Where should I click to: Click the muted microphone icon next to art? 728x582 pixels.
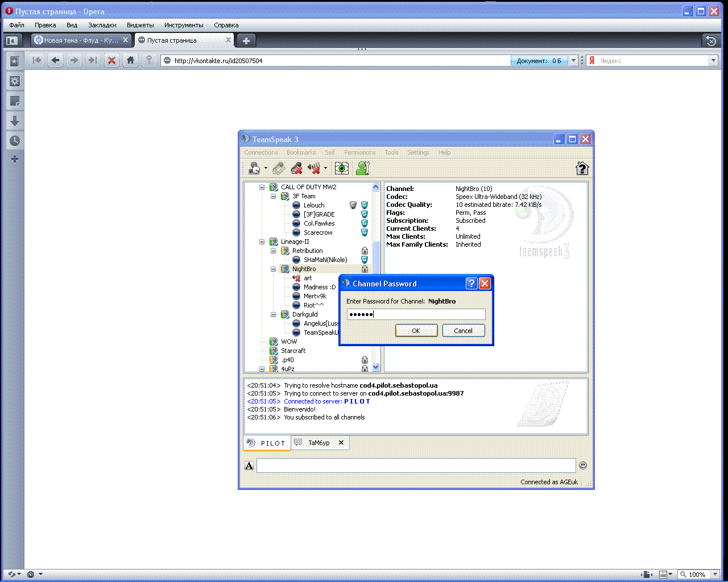[x=296, y=278]
